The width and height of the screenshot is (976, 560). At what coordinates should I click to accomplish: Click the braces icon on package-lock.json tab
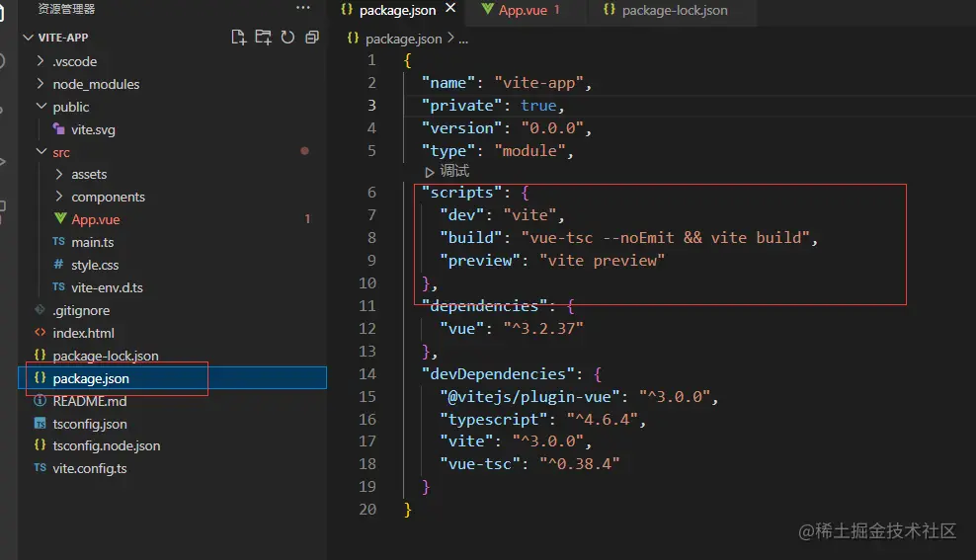[610, 9]
